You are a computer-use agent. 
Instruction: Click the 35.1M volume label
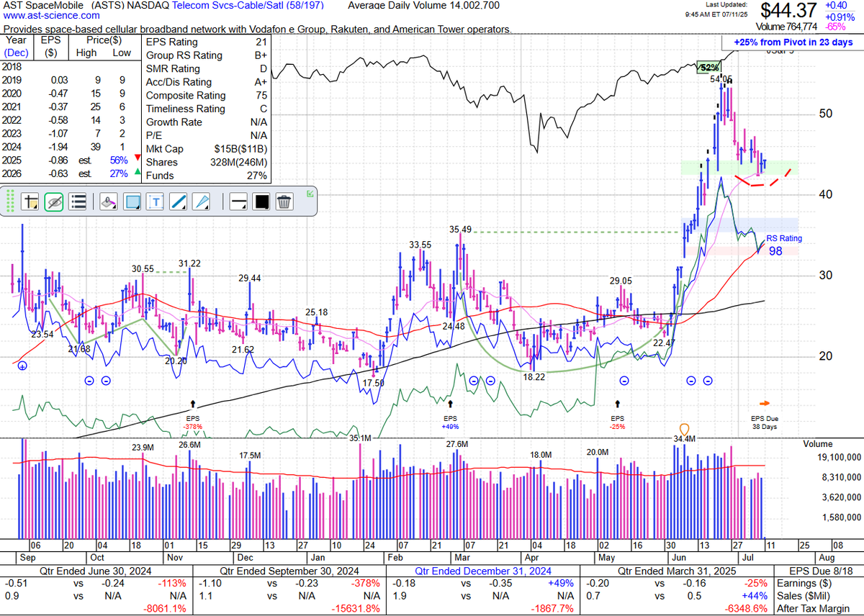(x=360, y=438)
